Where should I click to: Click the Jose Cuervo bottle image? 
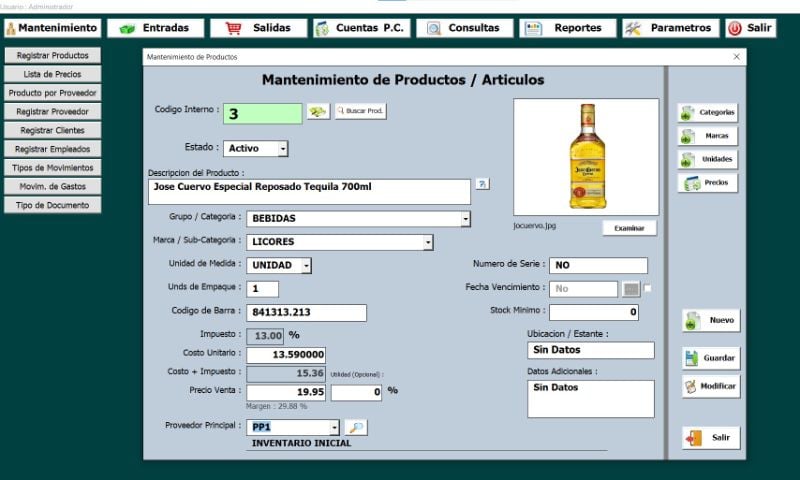586,157
